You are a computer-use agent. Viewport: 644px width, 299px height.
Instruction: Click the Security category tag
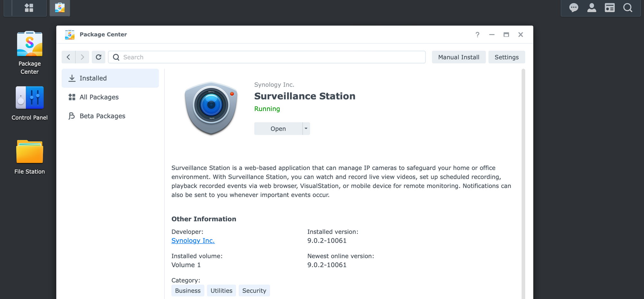[x=254, y=291]
